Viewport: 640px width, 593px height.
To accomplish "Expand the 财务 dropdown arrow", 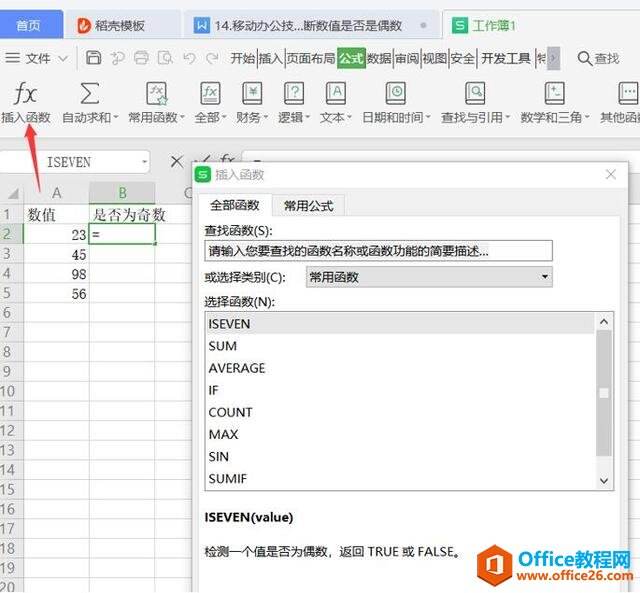I will 265,118.
